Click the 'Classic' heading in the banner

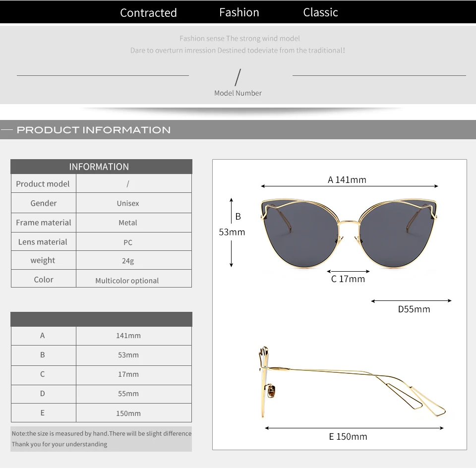coord(321,12)
